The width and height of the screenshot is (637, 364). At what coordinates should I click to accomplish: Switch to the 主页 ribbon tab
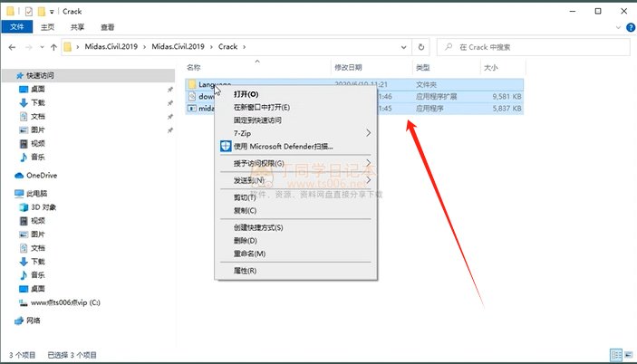point(47,27)
